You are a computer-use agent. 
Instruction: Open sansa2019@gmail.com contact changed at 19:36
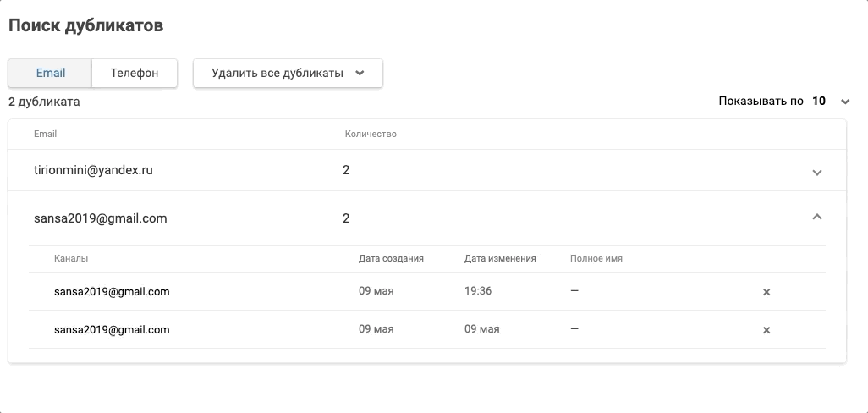click(112, 292)
